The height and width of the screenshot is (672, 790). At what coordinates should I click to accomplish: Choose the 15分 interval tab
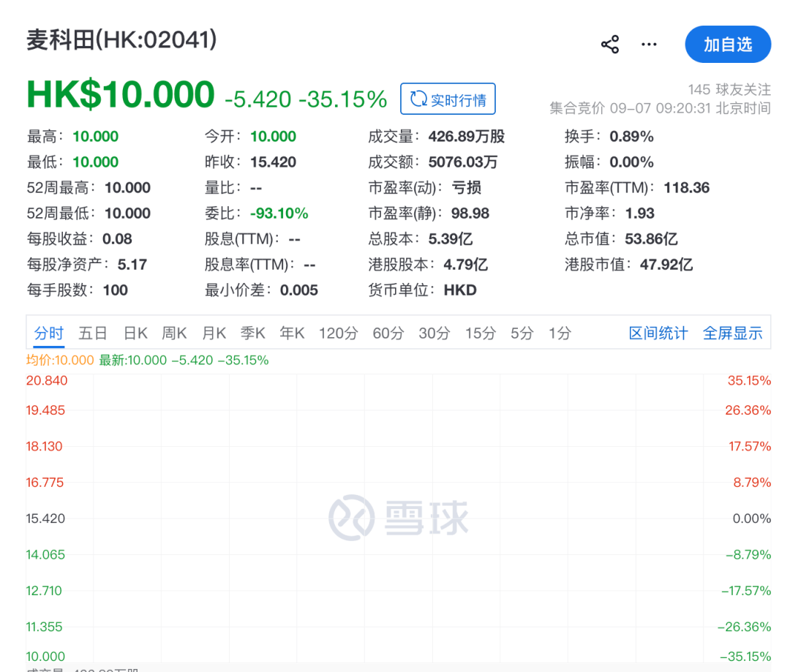481,333
